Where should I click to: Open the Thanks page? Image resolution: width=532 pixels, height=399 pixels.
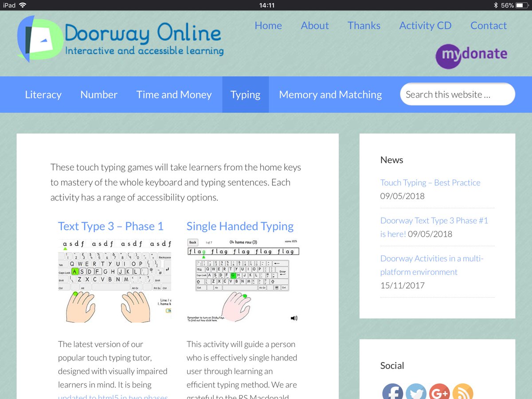[364, 26]
